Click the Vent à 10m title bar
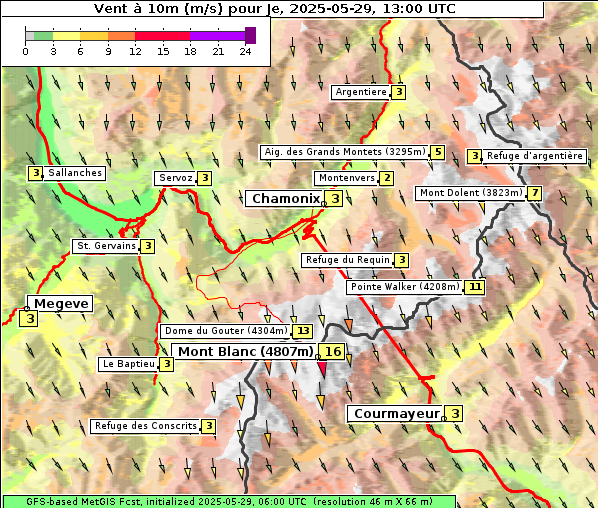This screenshot has width=598, height=508. 273,9
